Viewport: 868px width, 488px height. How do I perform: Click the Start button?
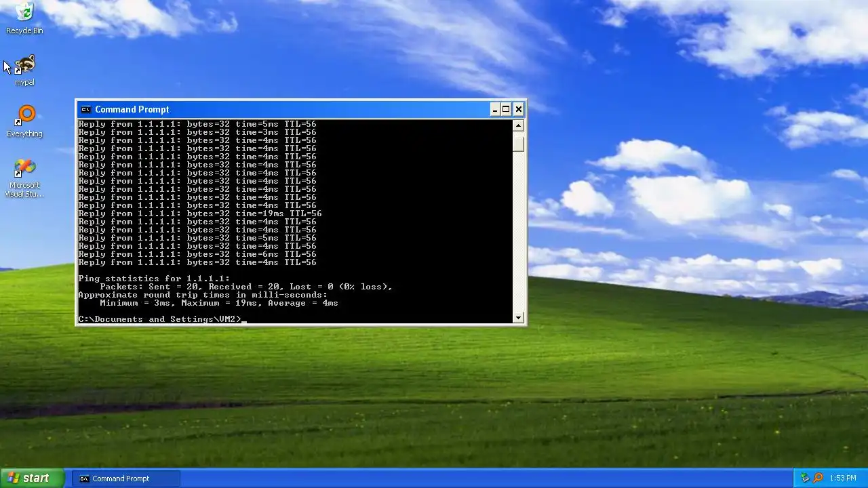pos(32,478)
